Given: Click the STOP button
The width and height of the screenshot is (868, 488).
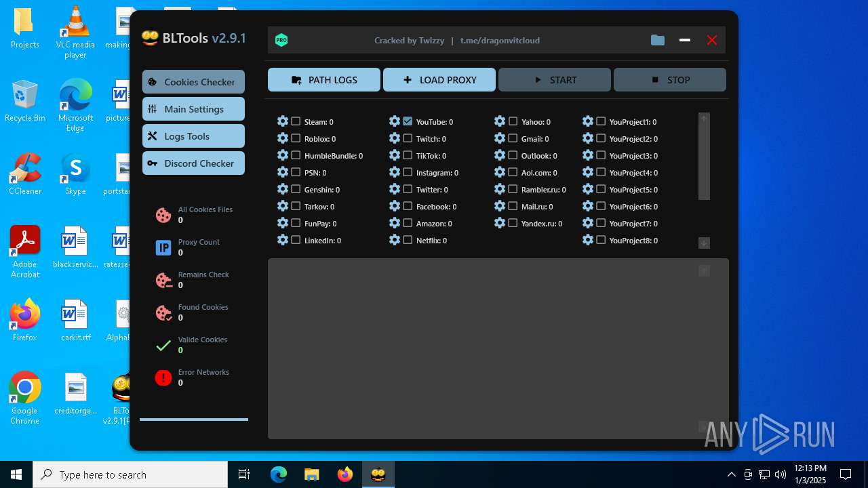Looking at the screenshot, I should [670, 79].
